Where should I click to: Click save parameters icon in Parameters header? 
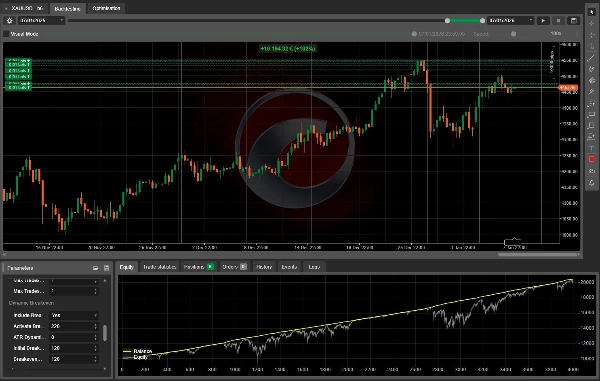pyautogui.click(x=106, y=268)
